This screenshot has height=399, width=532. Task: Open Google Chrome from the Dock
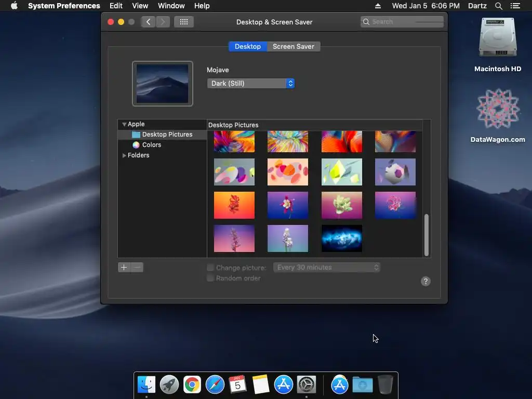(192, 384)
